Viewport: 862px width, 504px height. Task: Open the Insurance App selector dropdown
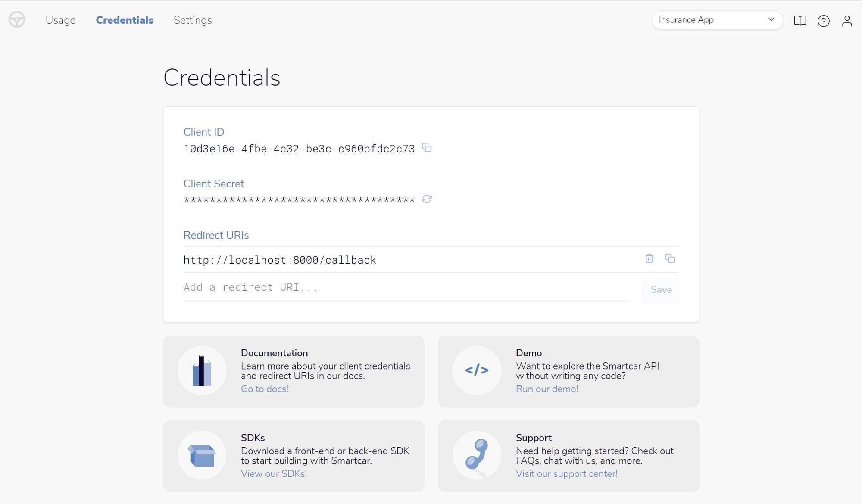tap(717, 20)
